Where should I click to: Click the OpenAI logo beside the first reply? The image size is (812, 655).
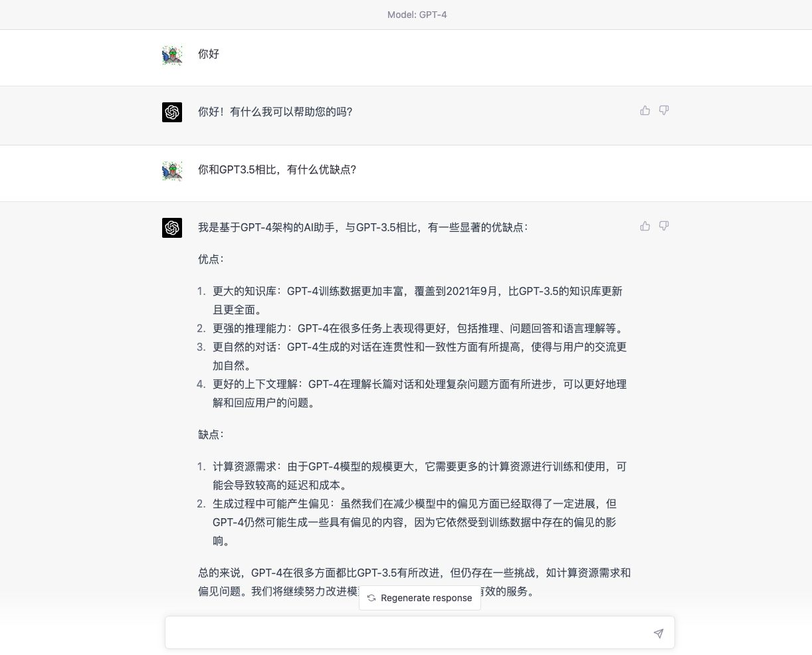coord(172,112)
